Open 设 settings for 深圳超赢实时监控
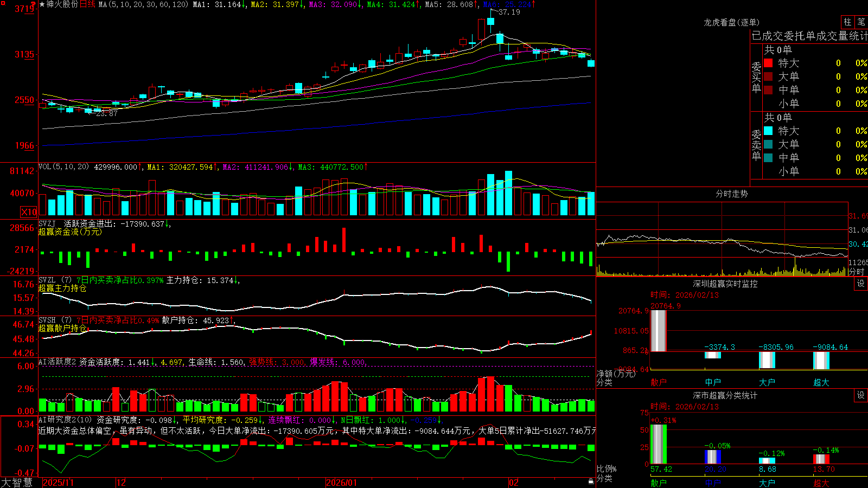868x488 pixels. pos(861,284)
